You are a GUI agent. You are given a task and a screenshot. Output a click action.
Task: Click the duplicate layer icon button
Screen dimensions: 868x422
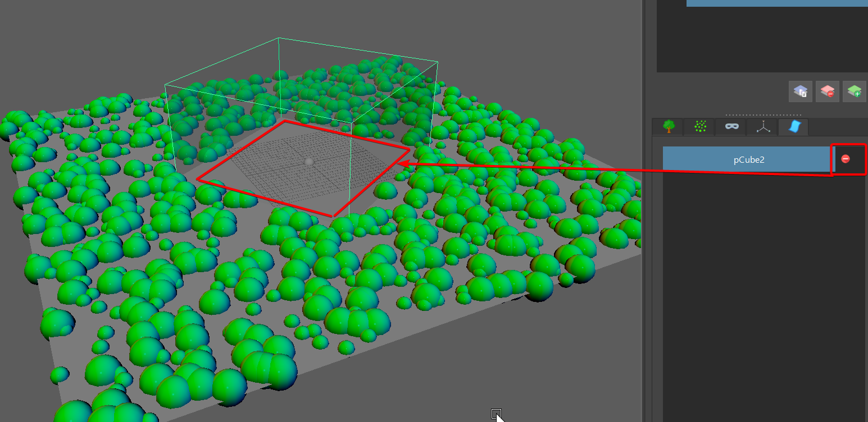coord(800,91)
